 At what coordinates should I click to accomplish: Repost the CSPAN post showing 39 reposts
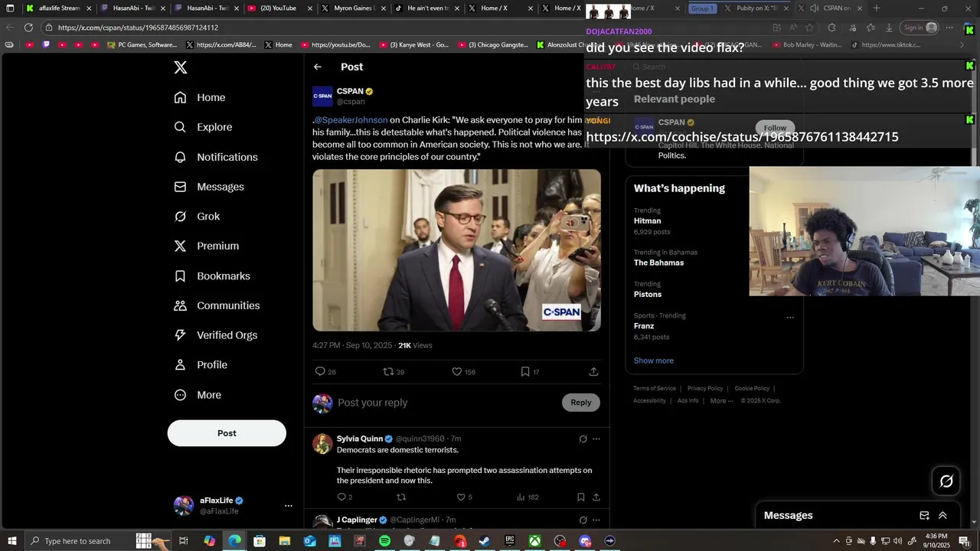point(394,372)
